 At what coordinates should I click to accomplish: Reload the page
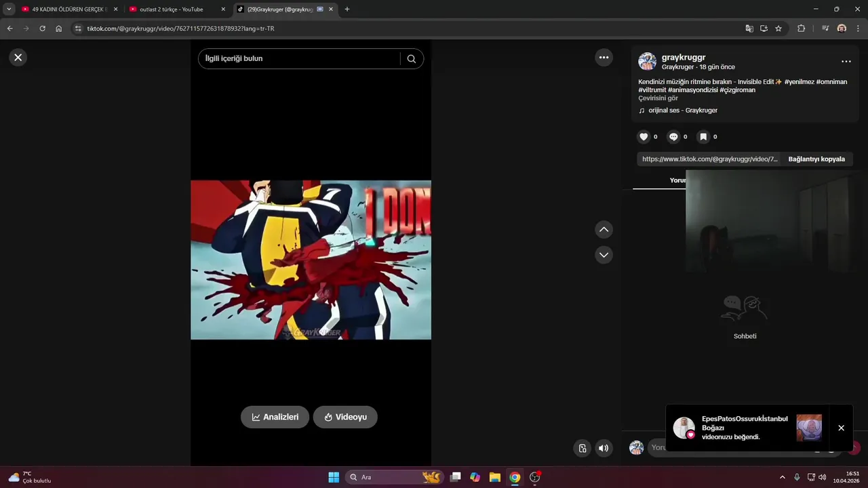42,28
